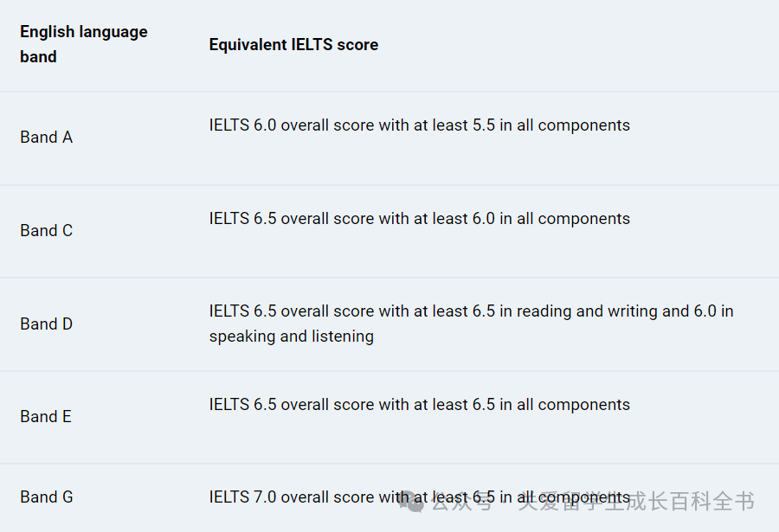Click the IELTS 6.0 overall score text

pyautogui.click(x=291, y=125)
